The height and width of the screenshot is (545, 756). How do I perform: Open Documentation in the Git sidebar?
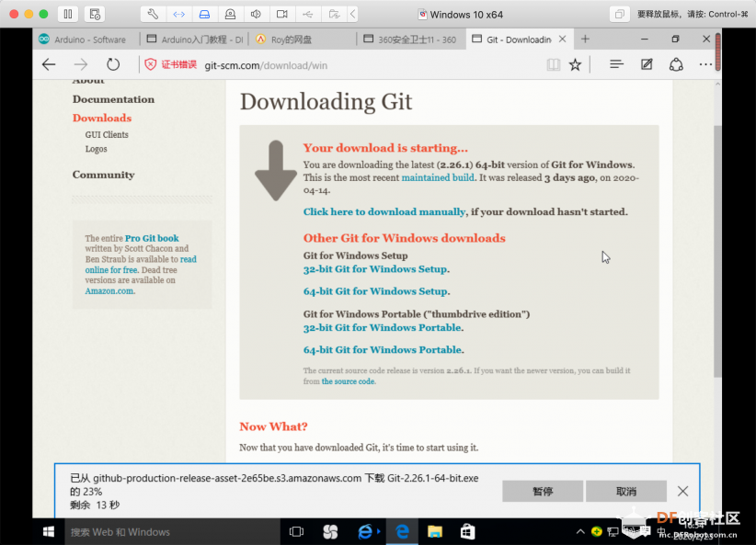(113, 99)
